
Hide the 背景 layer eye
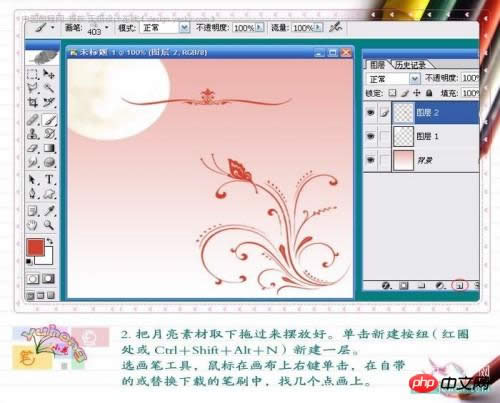coord(371,160)
